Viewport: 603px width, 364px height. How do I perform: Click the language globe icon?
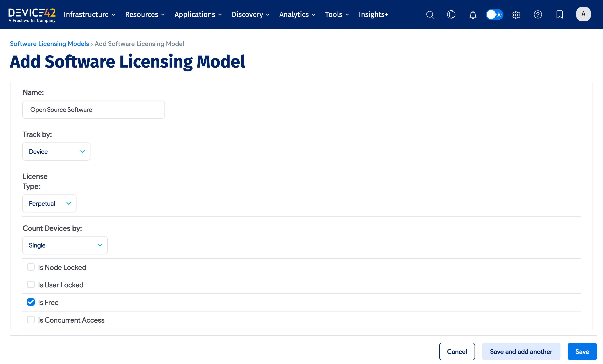(x=451, y=14)
